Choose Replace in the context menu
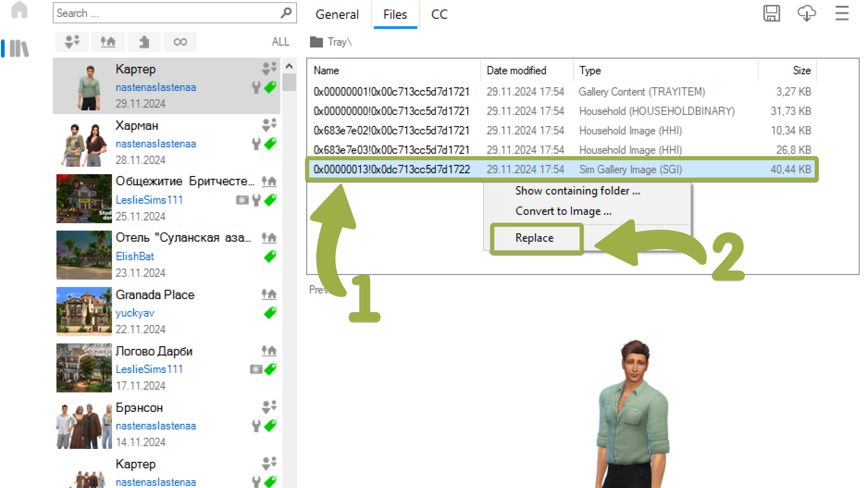This screenshot has width=868, height=488. 534,238
